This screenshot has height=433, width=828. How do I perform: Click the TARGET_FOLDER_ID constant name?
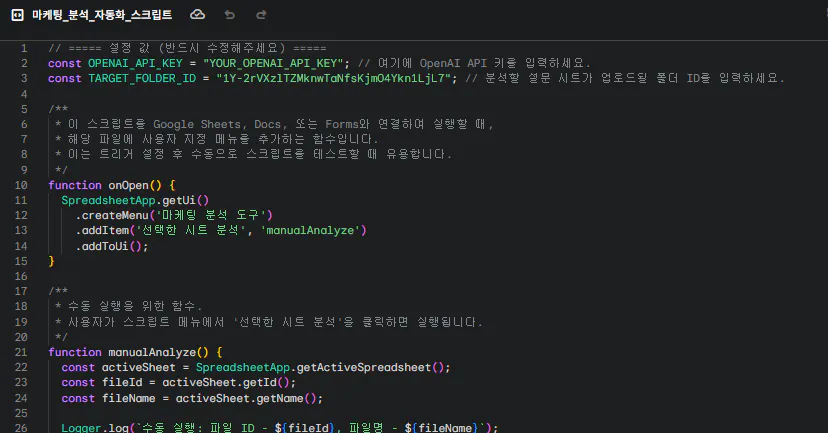coord(142,79)
